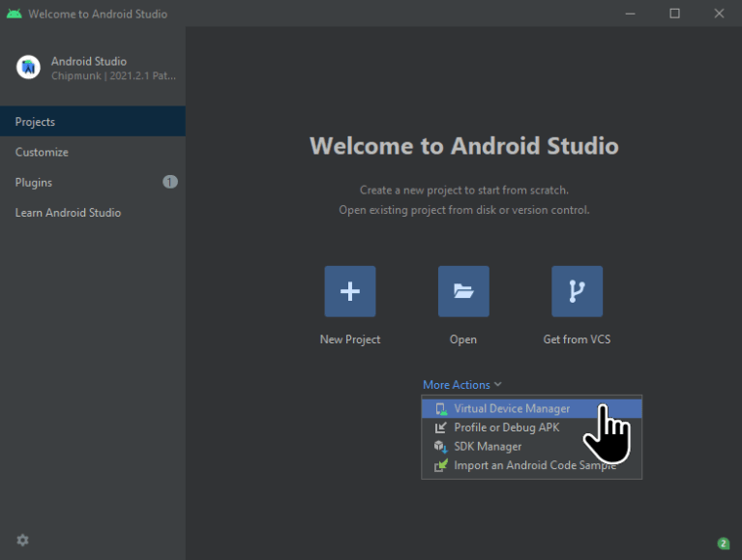Click the Open folder icon

[x=463, y=291]
